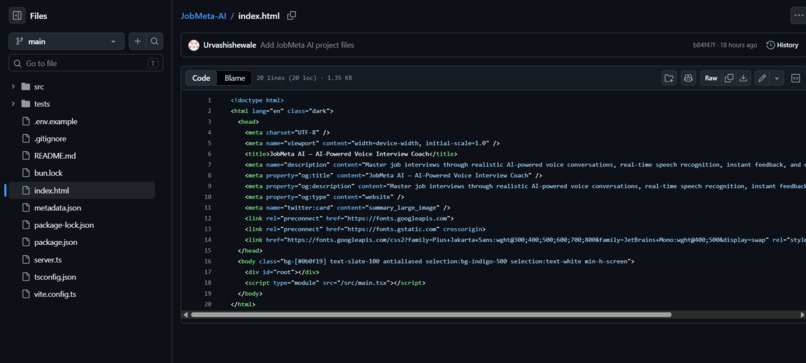Image resolution: width=806 pixels, height=363 pixels.
Task: Click the src folder icon
Action: click(26, 87)
